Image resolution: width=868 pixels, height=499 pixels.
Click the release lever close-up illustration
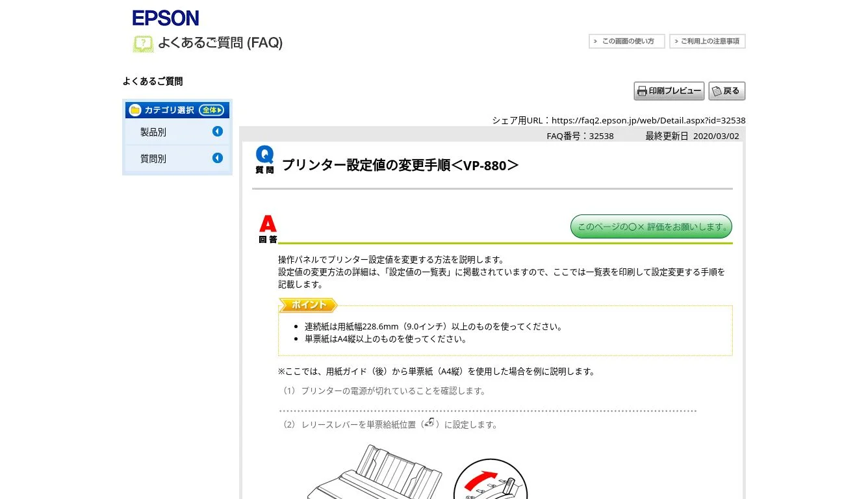click(x=491, y=478)
